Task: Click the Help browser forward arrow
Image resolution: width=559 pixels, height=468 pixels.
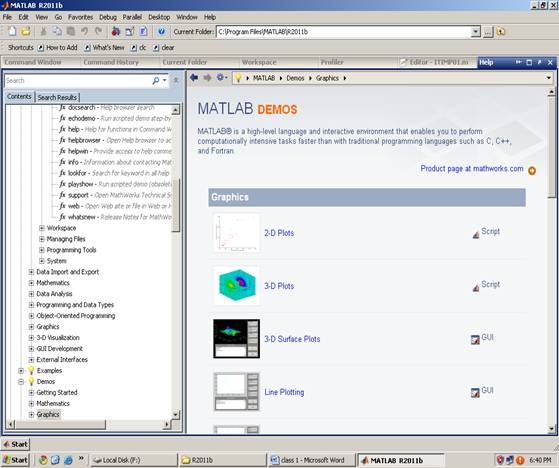Action: point(207,77)
